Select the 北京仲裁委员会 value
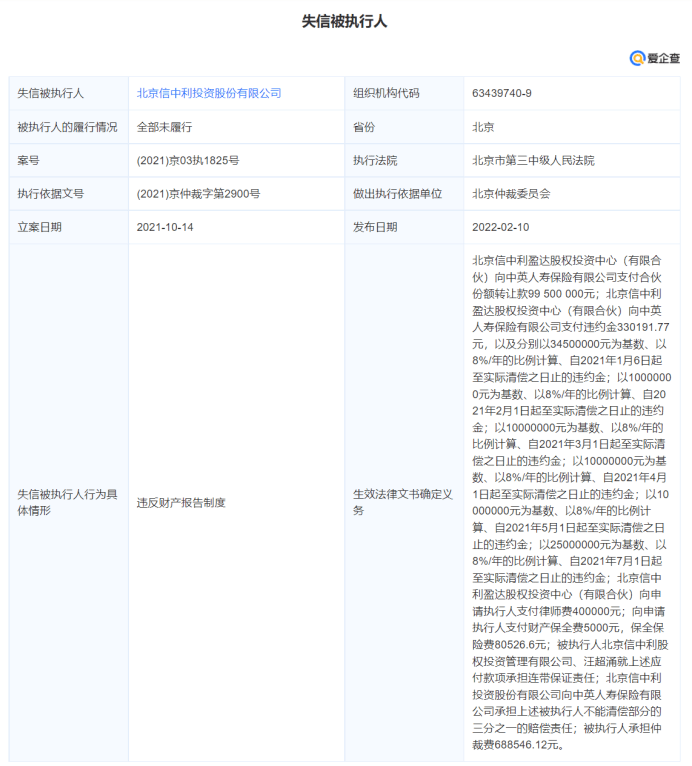Image resolution: width=692 pixels, height=766 pixels. click(x=511, y=193)
